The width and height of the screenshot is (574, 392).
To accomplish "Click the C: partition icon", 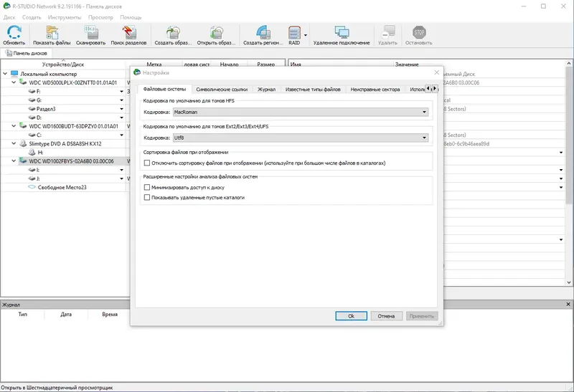I will pos(32,135).
